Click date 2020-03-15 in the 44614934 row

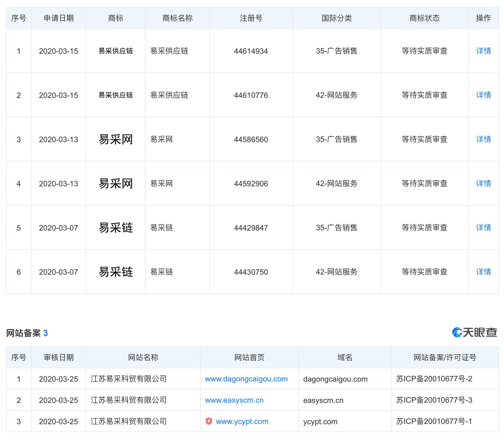click(x=59, y=51)
